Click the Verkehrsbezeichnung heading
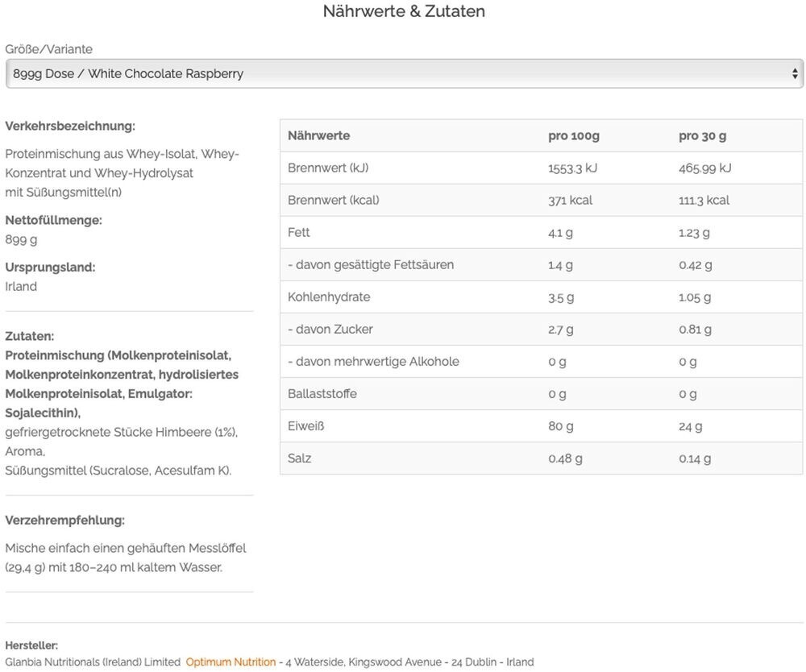Viewport: 806px width, 672px height. [70, 126]
